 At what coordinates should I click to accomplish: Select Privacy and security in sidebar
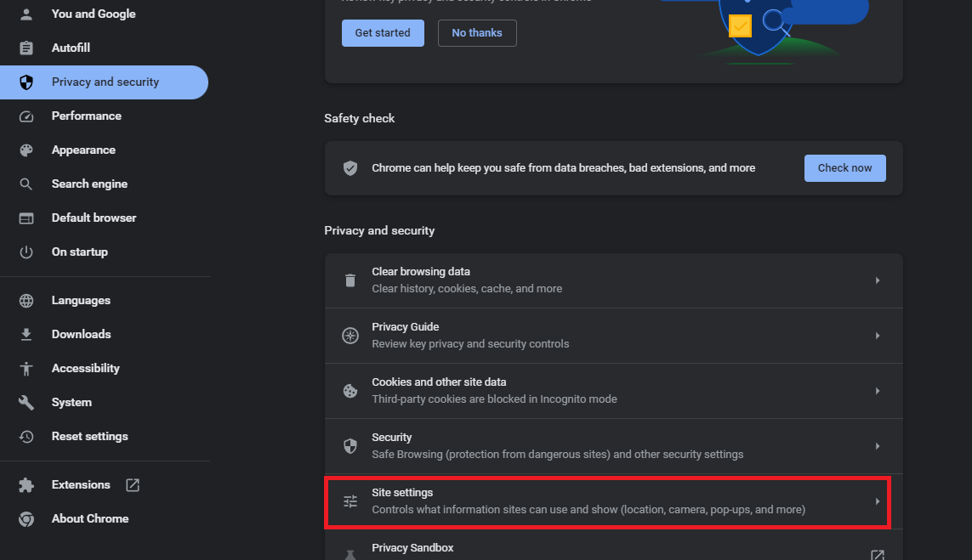click(x=104, y=82)
